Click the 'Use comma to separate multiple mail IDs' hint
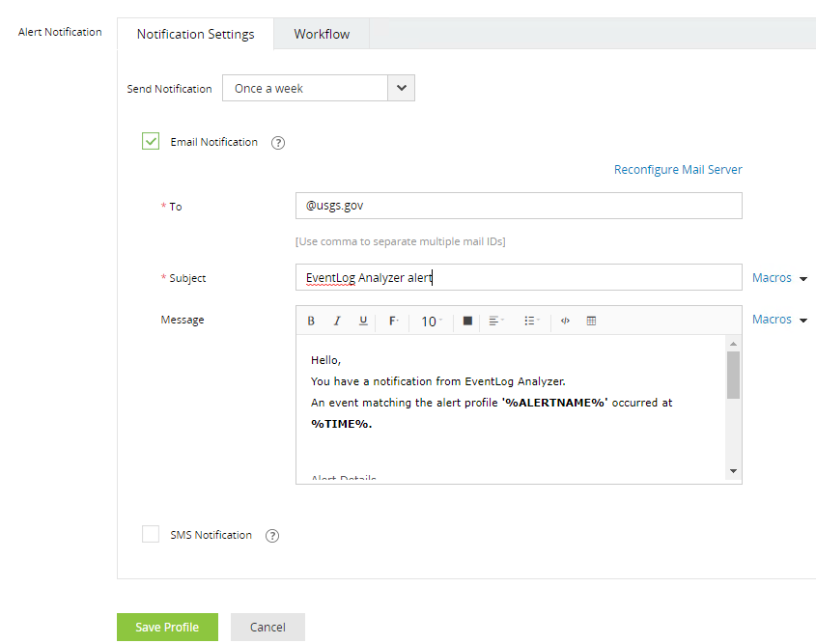Image resolution: width=816 pixels, height=644 pixels. click(400, 241)
